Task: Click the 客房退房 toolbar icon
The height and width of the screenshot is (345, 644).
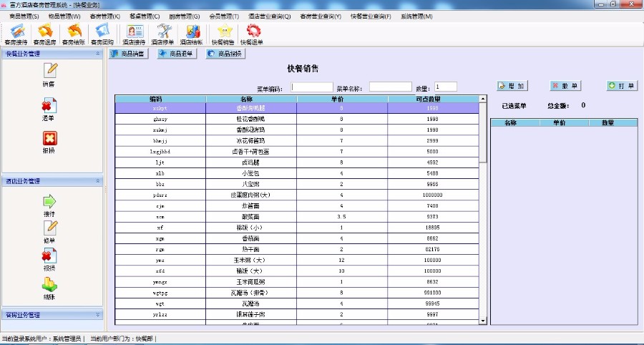Action: [x=45, y=34]
